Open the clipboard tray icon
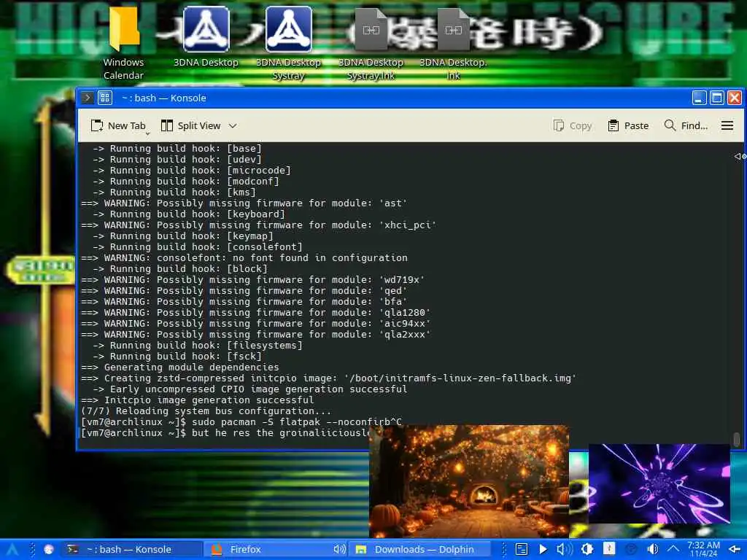This screenshot has height=560, width=747. [x=522, y=550]
